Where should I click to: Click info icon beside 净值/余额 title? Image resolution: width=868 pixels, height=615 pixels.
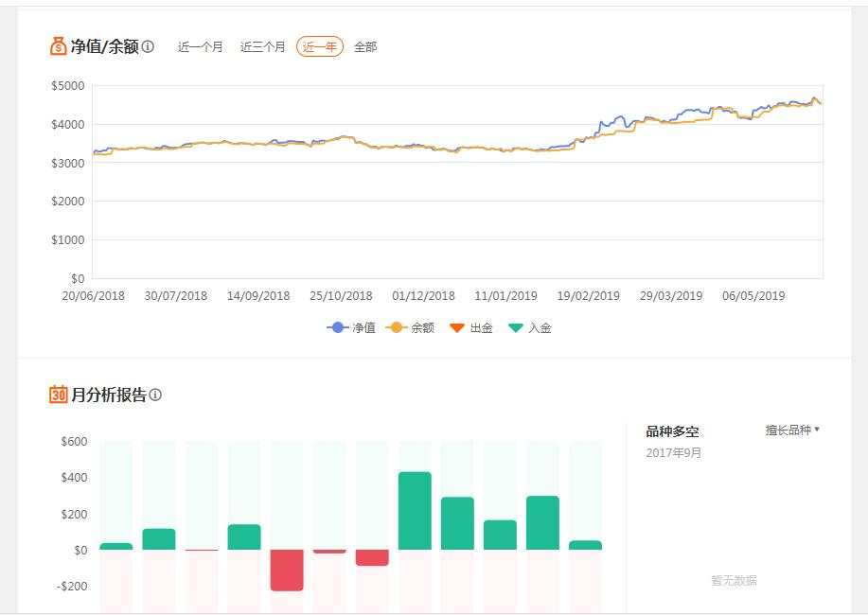(x=148, y=46)
